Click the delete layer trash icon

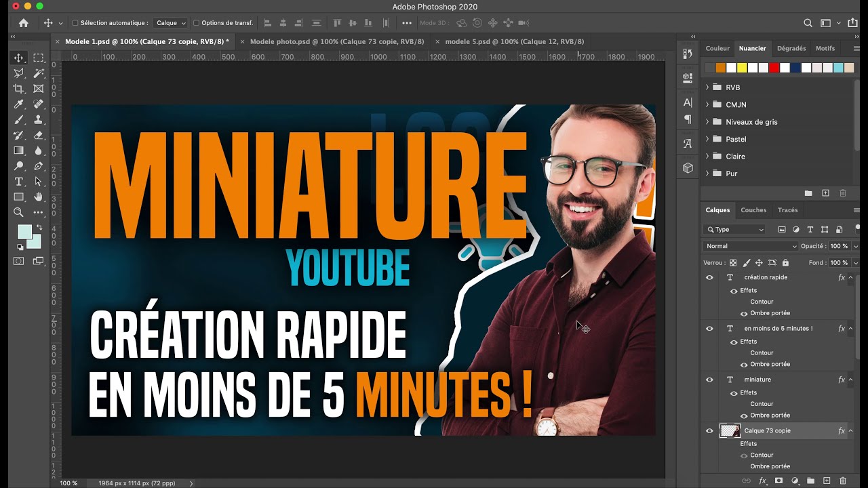(x=843, y=481)
